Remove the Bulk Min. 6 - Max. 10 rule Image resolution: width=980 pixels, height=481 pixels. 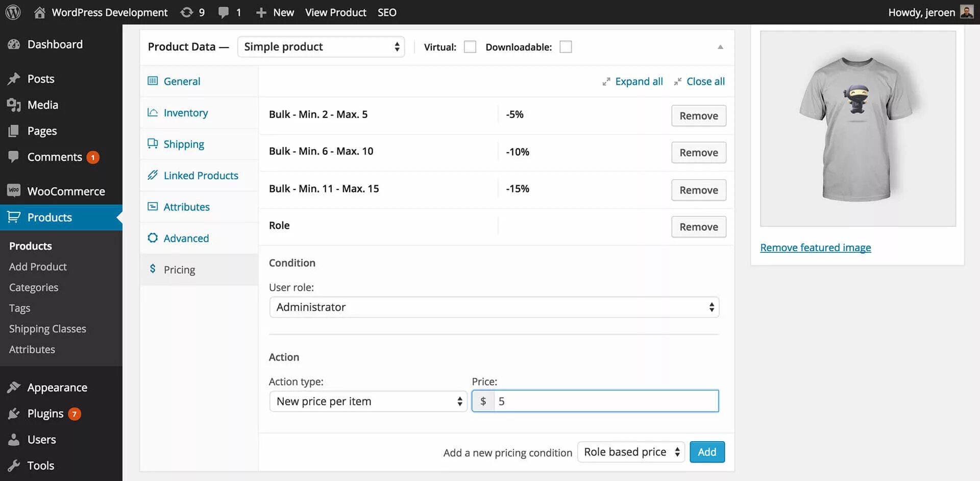(x=698, y=153)
